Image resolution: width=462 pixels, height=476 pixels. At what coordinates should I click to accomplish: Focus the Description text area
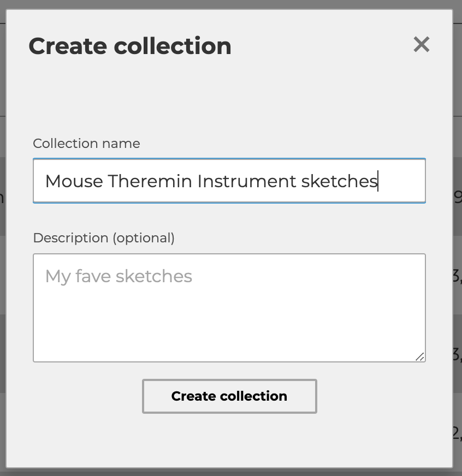229,307
